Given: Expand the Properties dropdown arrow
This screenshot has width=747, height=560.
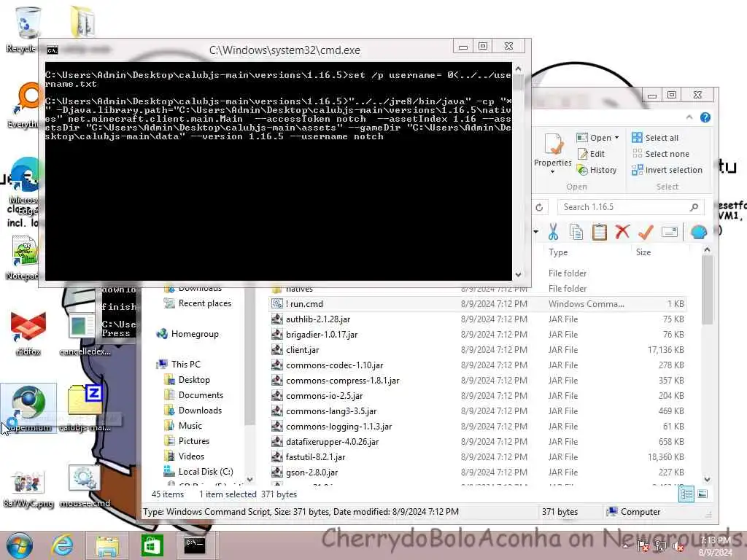Looking at the screenshot, I should click(553, 171).
